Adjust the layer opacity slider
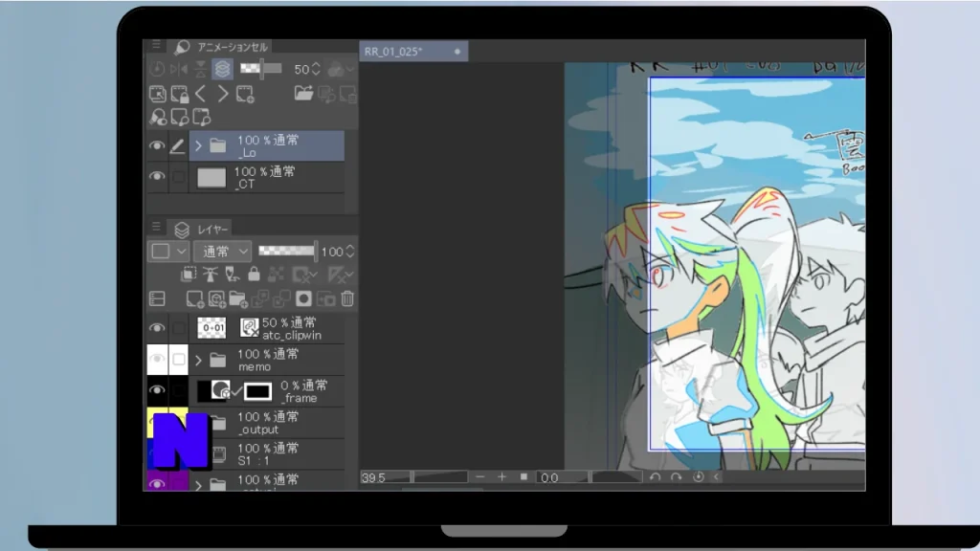The image size is (980, 551). tap(288, 252)
